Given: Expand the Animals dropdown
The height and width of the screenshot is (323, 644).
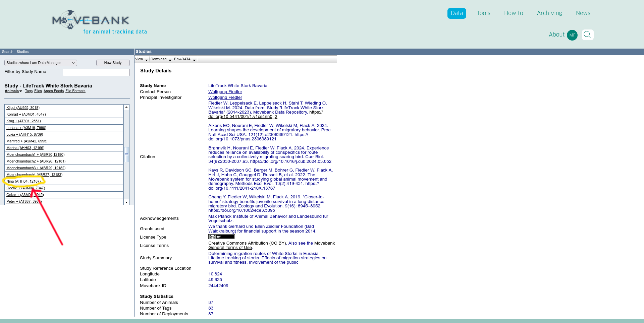Looking at the screenshot, I should tap(13, 91).
